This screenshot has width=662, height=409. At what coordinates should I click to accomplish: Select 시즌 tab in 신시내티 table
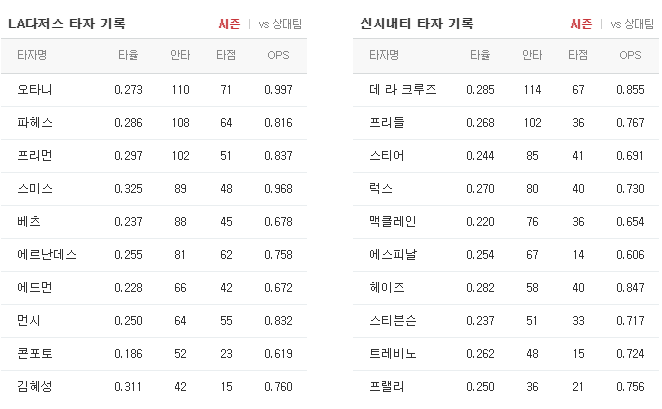pyautogui.click(x=581, y=24)
